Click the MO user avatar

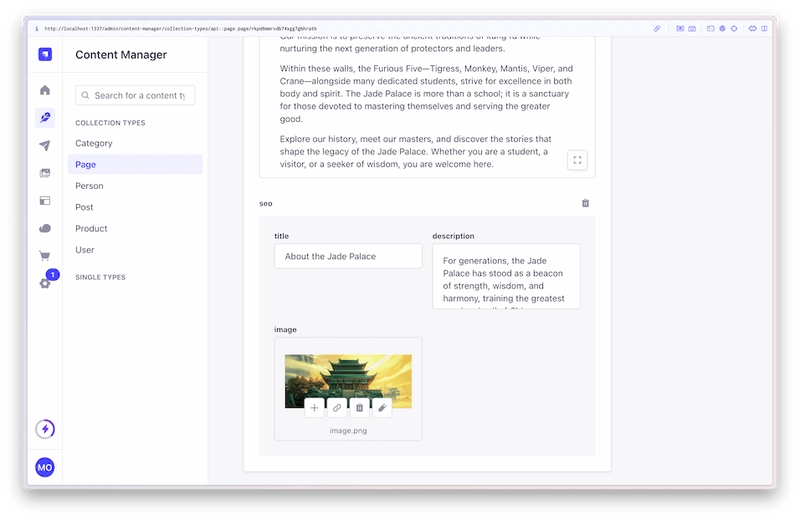tap(45, 467)
